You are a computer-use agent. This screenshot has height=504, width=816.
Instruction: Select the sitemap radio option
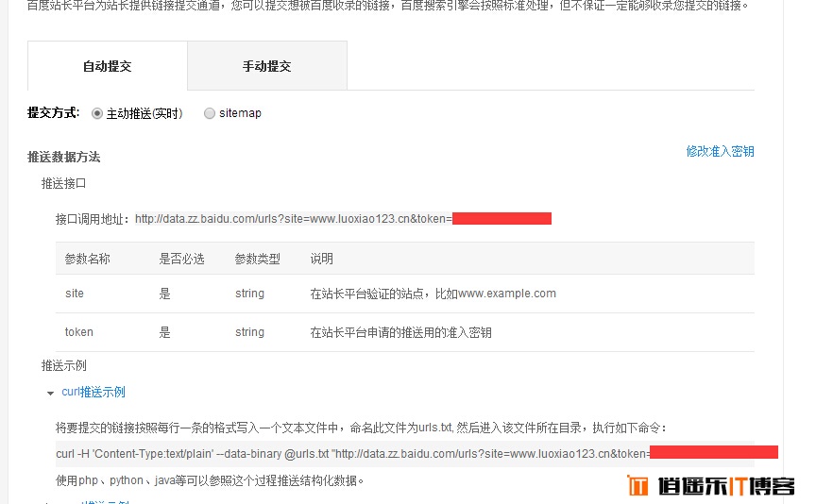(210, 113)
